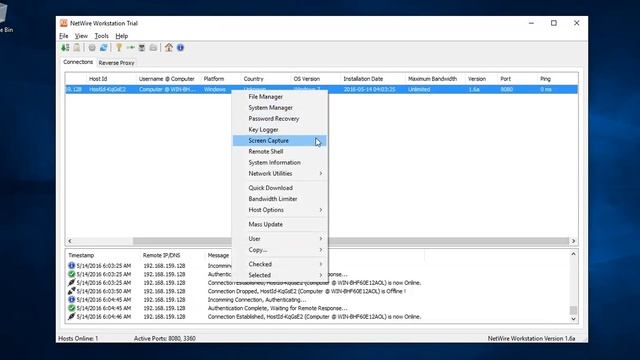Expand the Selected submenu
This screenshot has height=360, width=640.
(x=280, y=275)
